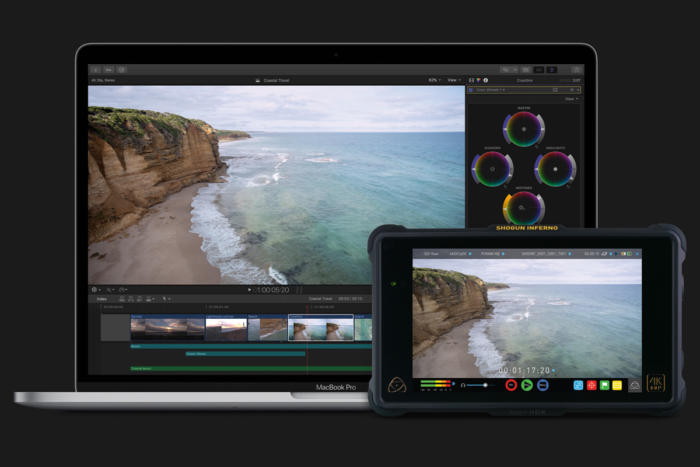Toggle the Browser show/hide button in top-right toolbar

point(526,70)
